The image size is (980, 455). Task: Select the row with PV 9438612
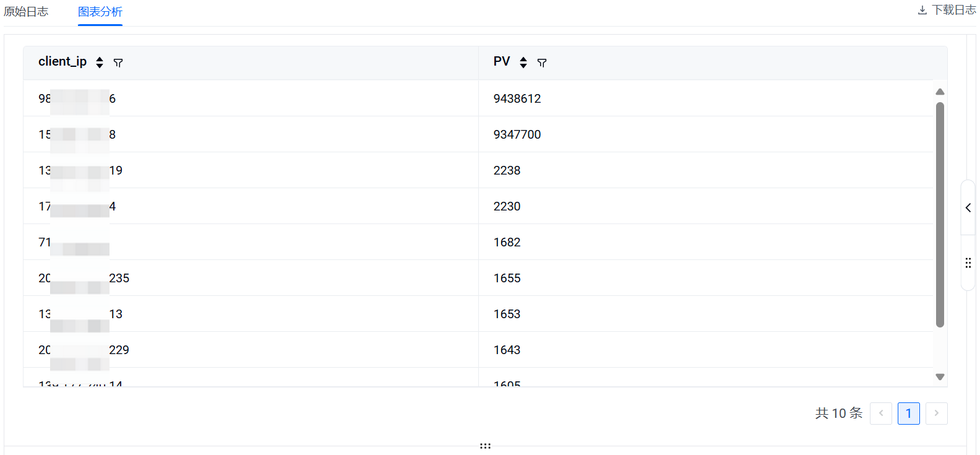point(517,98)
